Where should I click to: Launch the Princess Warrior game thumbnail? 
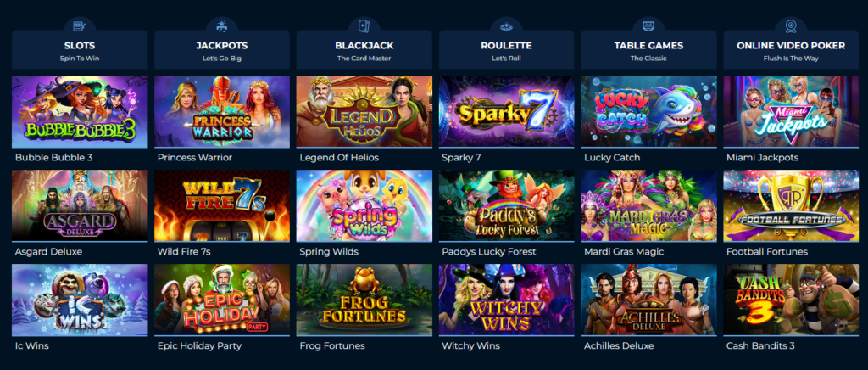tap(222, 111)
